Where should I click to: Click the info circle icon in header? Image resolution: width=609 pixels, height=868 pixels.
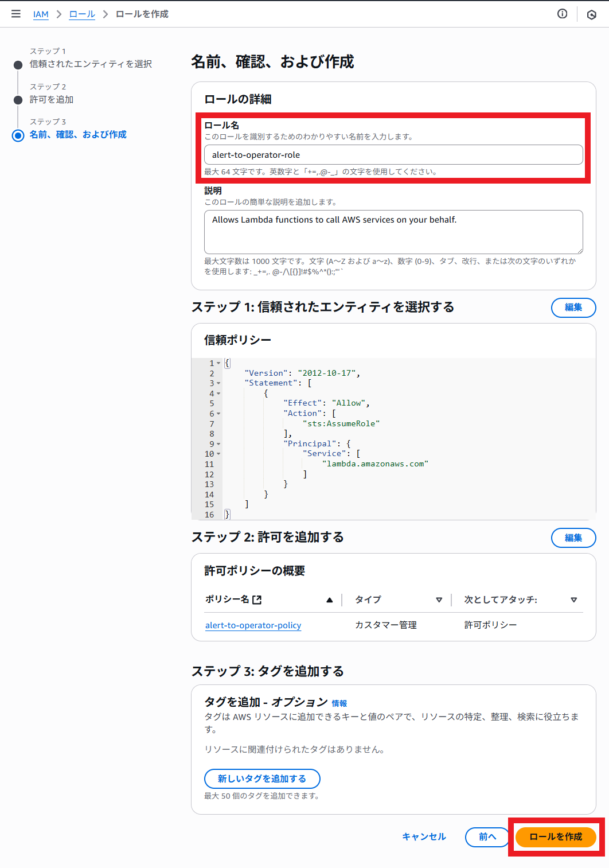tap(562, 14)
